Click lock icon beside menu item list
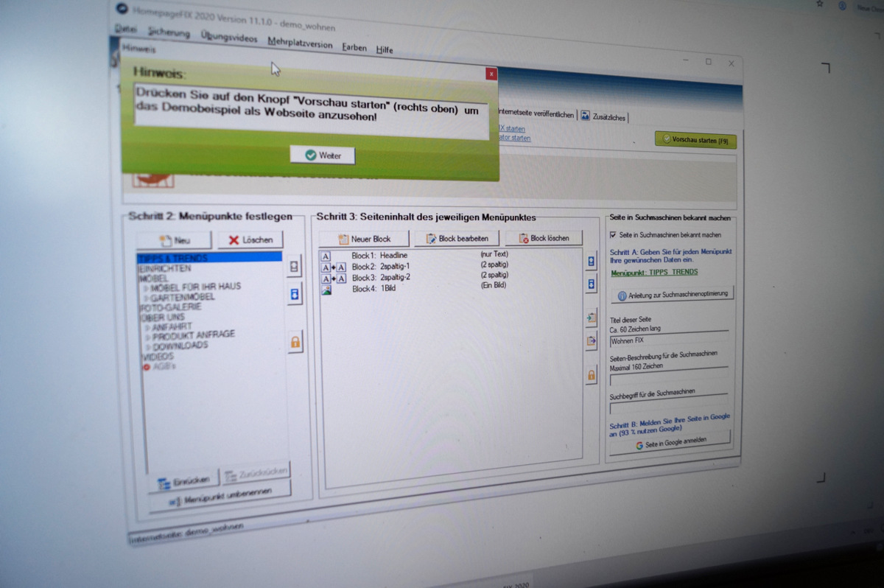Image resolution: width=884 pixels, height=588 pixels. tap(295, 342)
